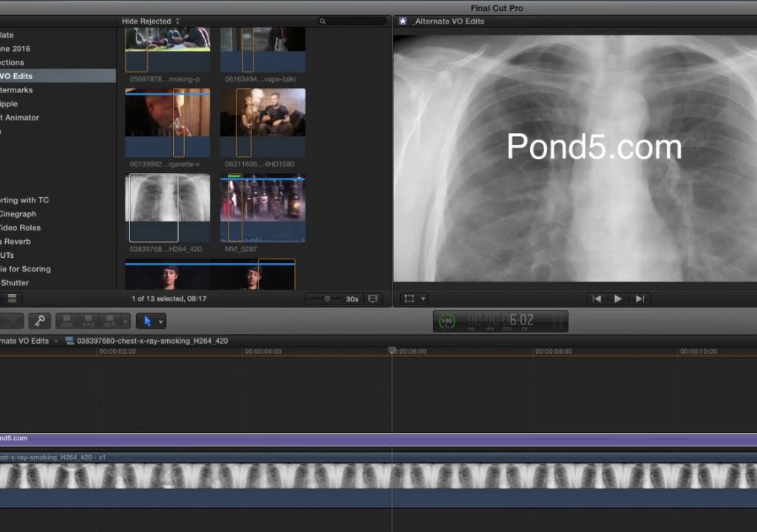Select the 'ie for Scoring' sidebar item
This screenshot has height=532, width=757.
pos(26,269)
